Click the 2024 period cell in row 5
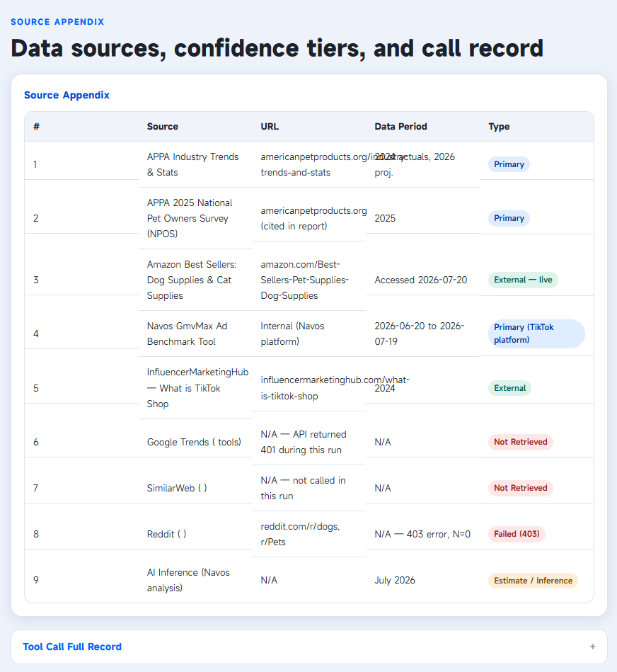Image resolution: width=617 pixels, height=672 pixels. click(385, 388)
